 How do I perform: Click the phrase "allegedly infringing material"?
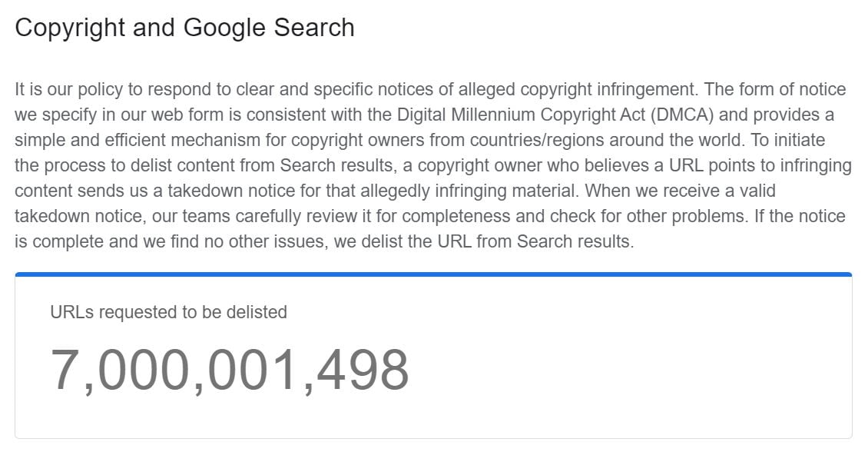469,191
